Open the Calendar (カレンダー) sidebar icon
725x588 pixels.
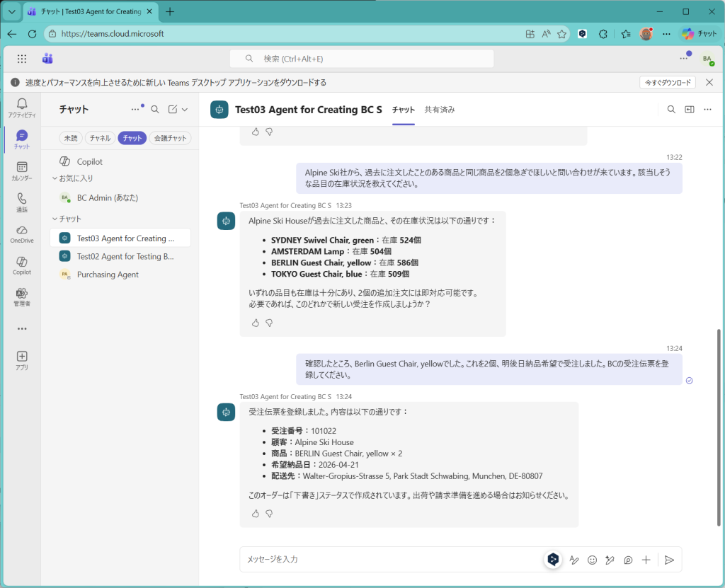(22, 171)
